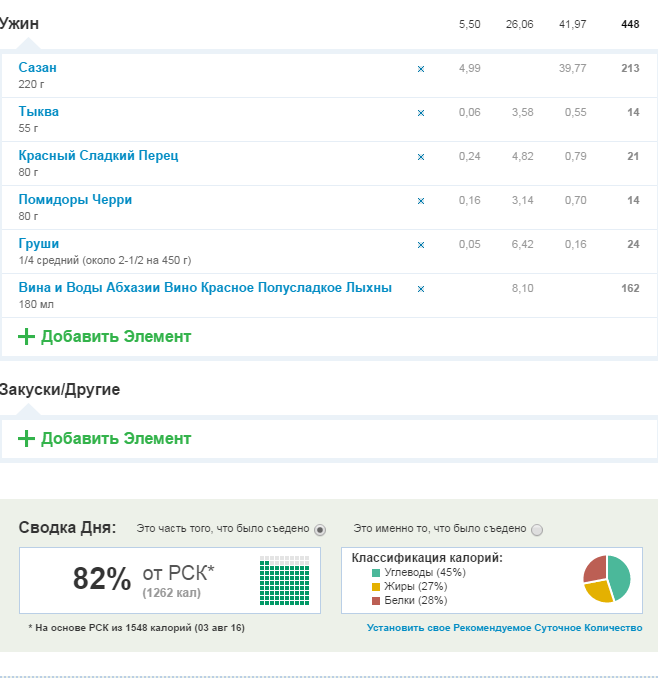Remove Сазан with its x icon
Screen dimensions: 658x678
point(420,69)
